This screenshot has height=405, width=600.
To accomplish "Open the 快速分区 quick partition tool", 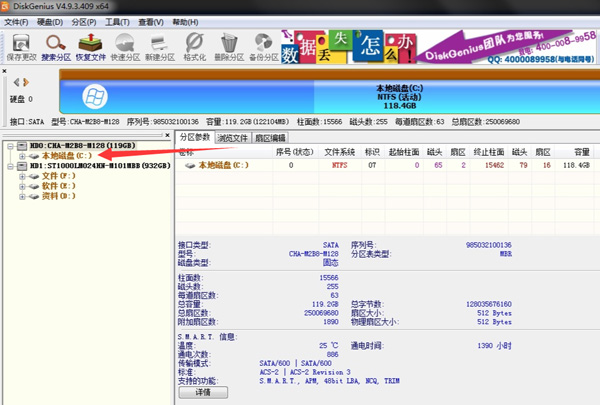I will click(x=126, y=45).
